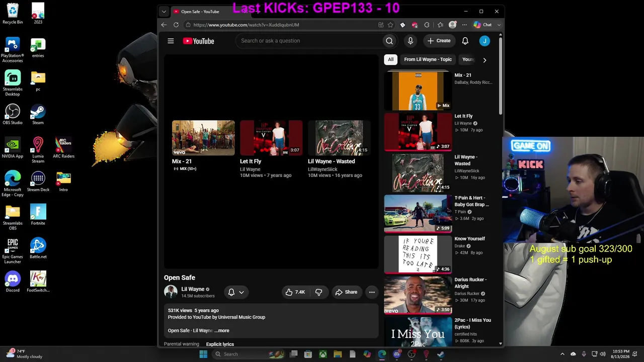
Task: Open browser settings and more menu
Action: pos(464,25)
